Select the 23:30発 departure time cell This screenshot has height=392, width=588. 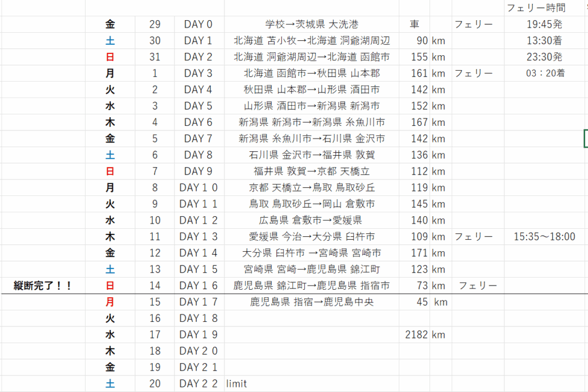(x=544, y=57)
